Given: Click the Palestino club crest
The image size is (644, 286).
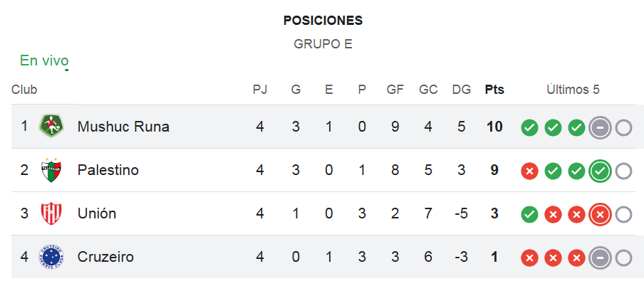Looking at the screenshot, I should tap(51, 170).
